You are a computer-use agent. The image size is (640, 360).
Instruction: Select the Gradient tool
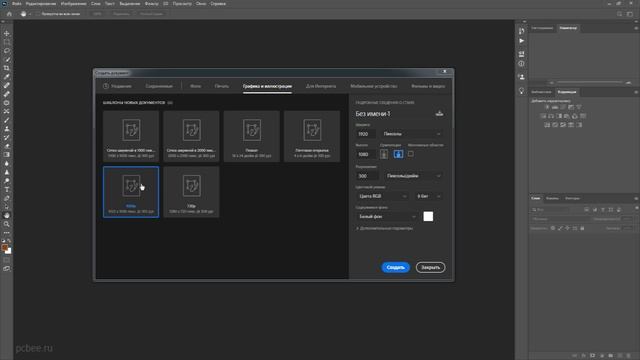(7, 155)
